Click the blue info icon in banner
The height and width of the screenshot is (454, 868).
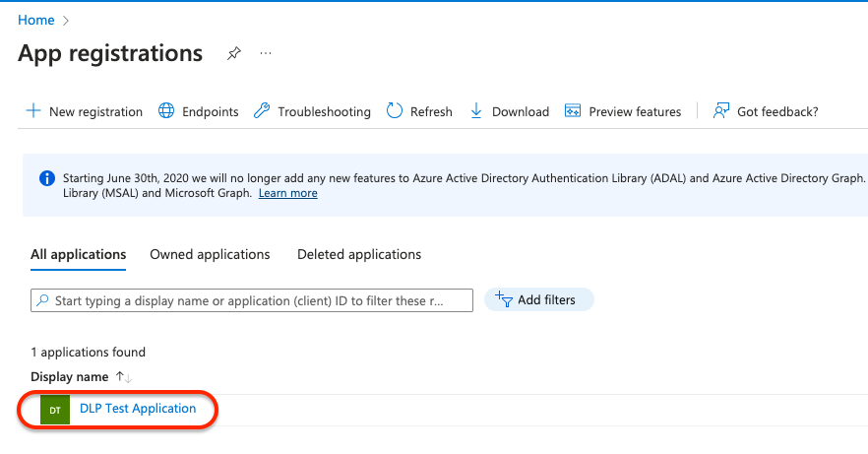(47, 178)
